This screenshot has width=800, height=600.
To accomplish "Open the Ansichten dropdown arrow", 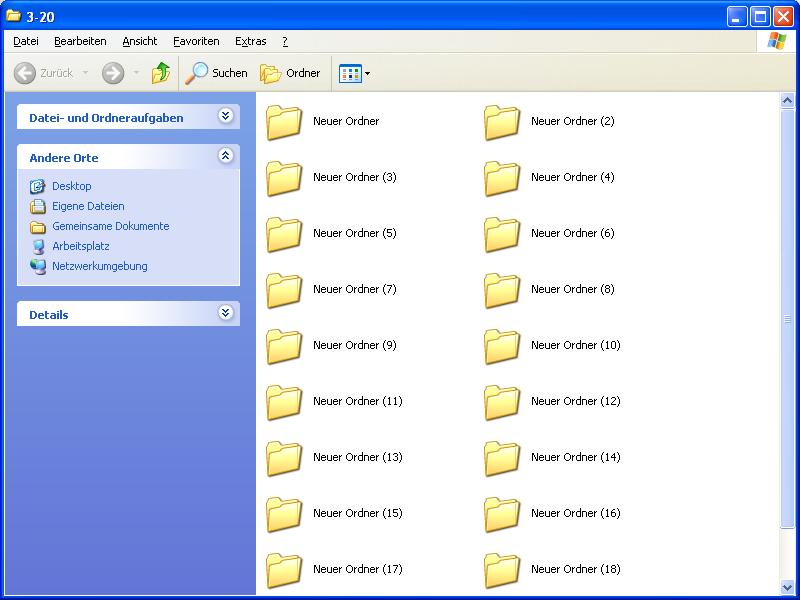I will pos(368,73).
